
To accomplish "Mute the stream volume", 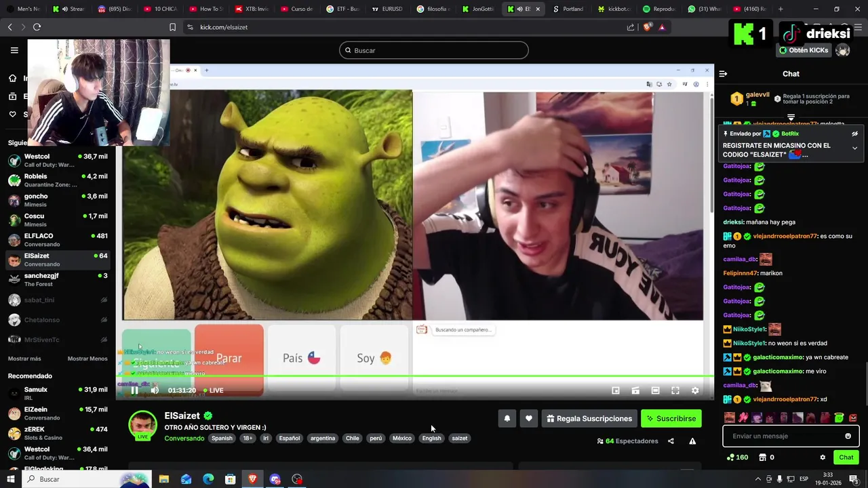I will [155, 390].
